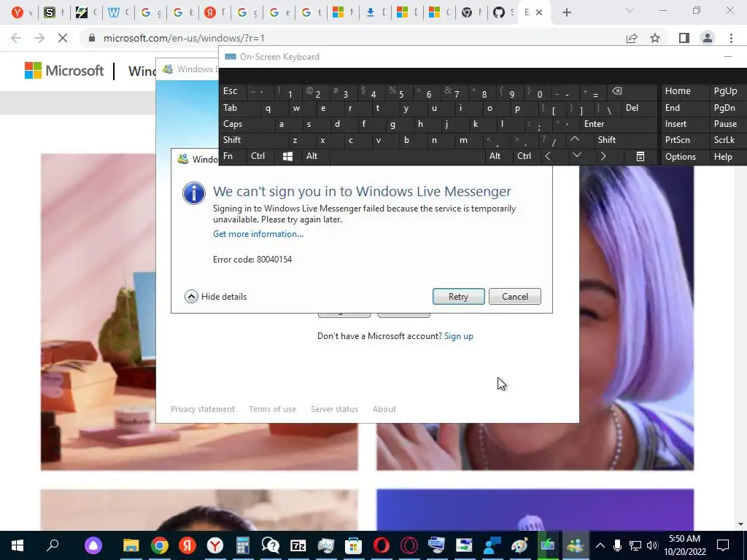Open the Privacy statement link in Messenger
The image size is (747, 560).
pyautogui.click(x=203, y=409)
